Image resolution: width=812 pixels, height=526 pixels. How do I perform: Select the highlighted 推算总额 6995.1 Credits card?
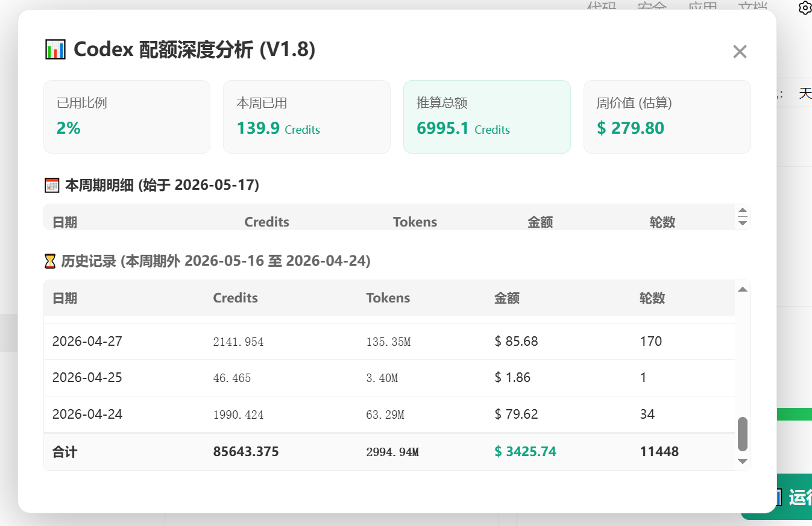[x=487, y=117]
